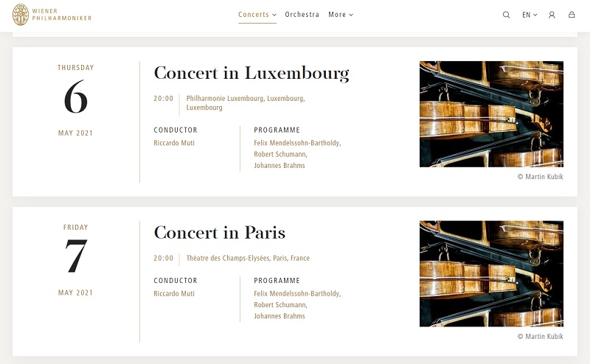Expand the More menu chevron
Screen dimensions: 590x364
pyautogui.click(x=351, y=15)
